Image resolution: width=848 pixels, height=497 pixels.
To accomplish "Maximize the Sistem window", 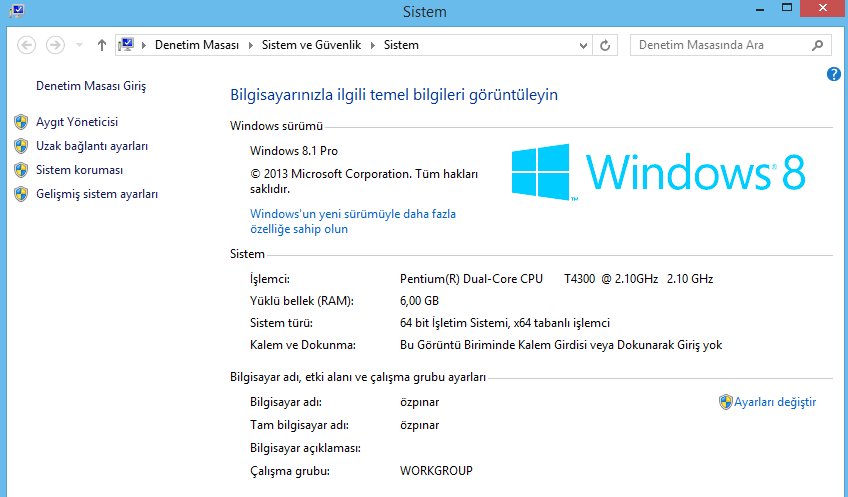I will (787, 8).
